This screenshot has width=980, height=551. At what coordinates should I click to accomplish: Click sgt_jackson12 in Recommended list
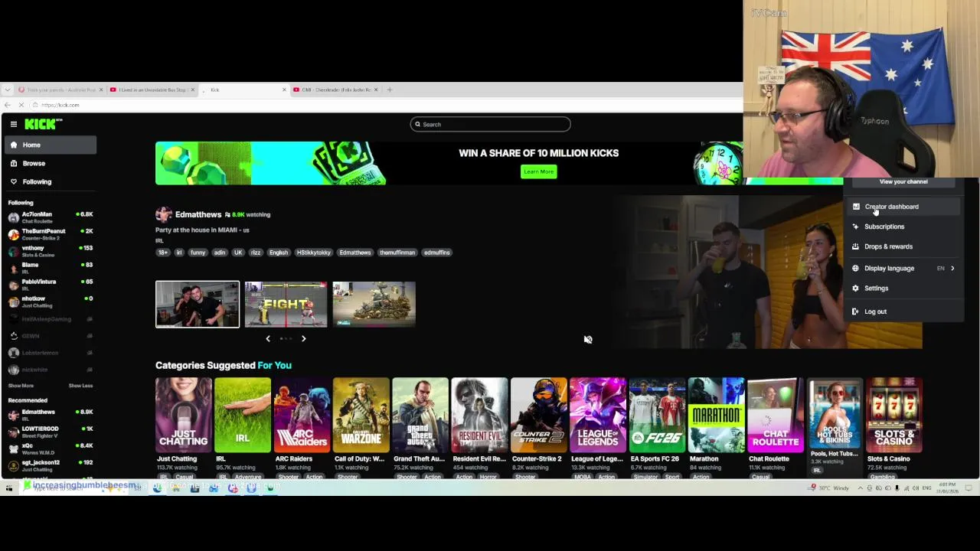[x=51, y=465]
